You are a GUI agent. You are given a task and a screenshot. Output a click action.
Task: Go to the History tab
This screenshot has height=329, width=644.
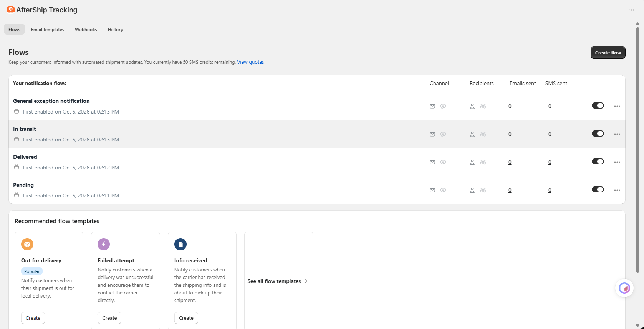click(x=116, y=30)
